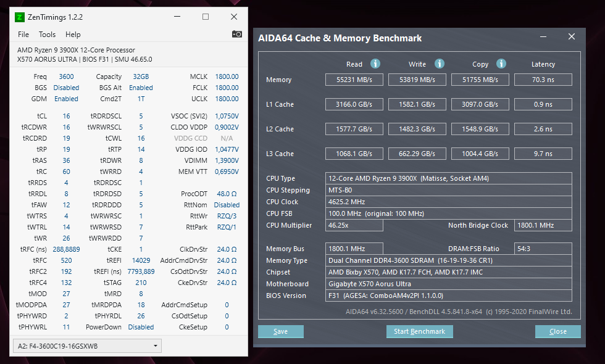Viewport: 605px width, 364px height.
Task: Click the ZenTimings camera screenshot icon
Action: tap(237, 35)
